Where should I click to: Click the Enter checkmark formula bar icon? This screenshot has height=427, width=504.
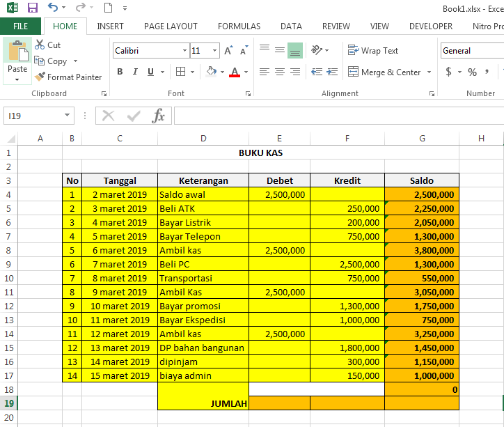click(134, 116)
